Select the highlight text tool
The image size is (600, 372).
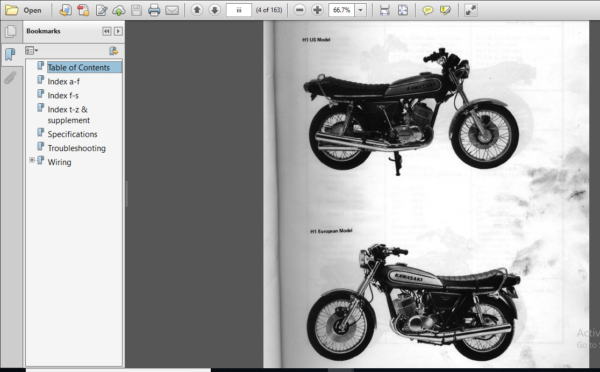(x=445, y=10)
